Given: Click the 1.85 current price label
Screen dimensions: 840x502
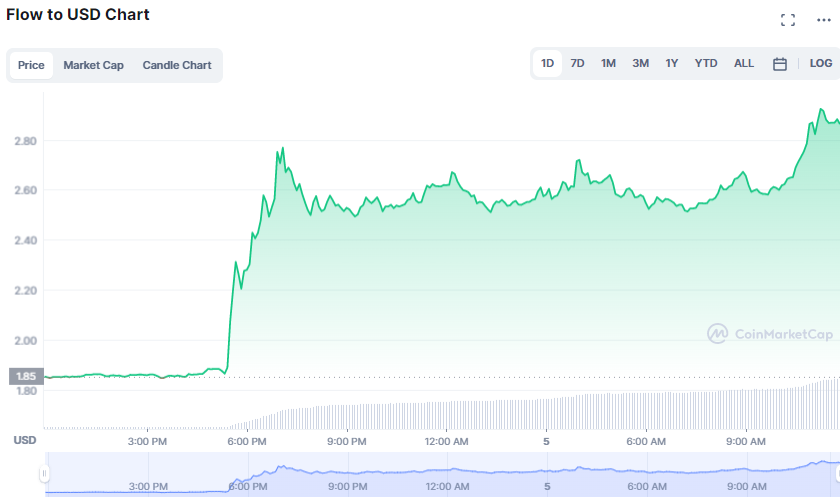Looking at the screenshot, I should tap(26, 376).
